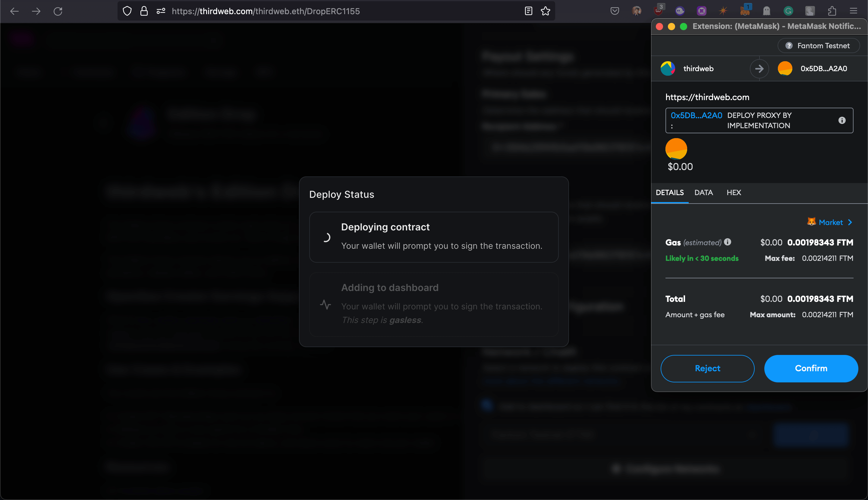Switch to the HEX tab
The width and height of the screenshot is (868, 500).
[734, 193]
